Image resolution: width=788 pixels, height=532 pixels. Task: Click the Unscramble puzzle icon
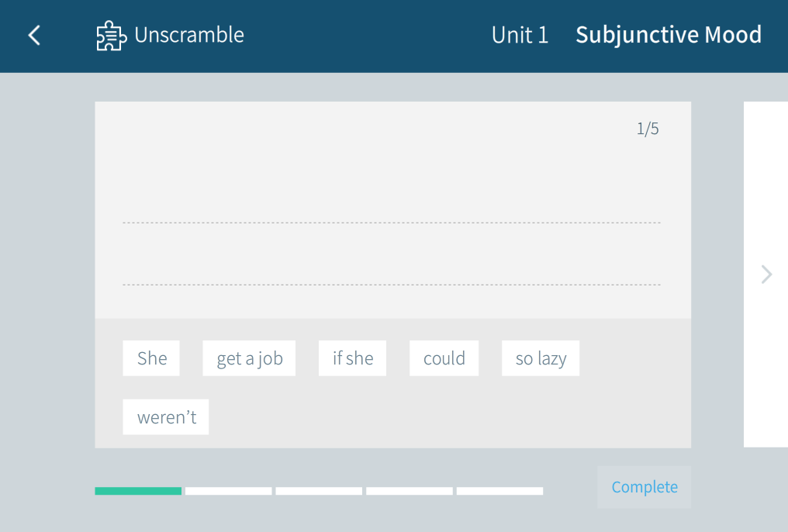tap(111, 36)
